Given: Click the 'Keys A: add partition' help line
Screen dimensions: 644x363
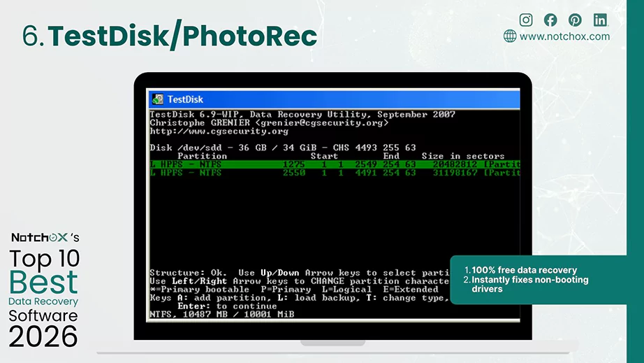Looking at the screenshot, I should [300, 298].
